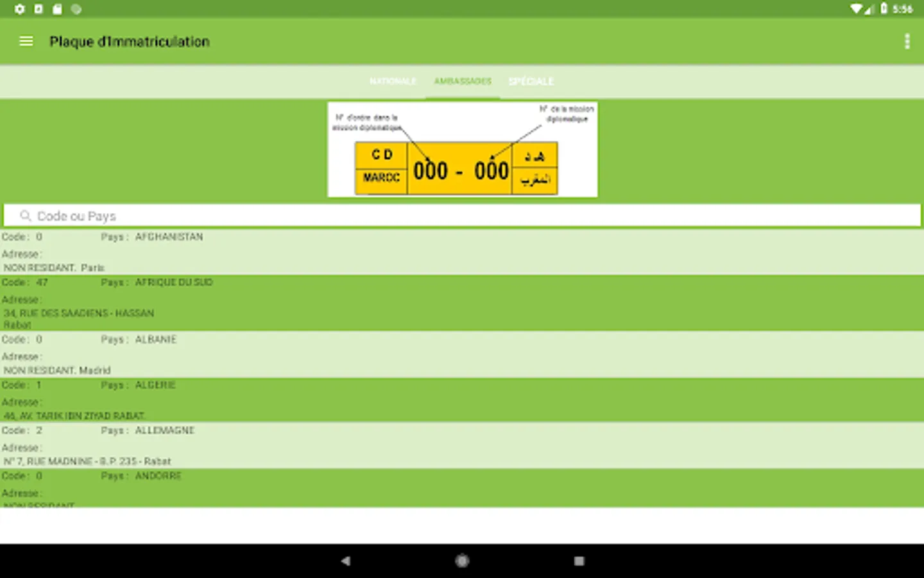Open recent apps with the square icon
This screenshot has height=578, width=924.
tap(578, 561)
